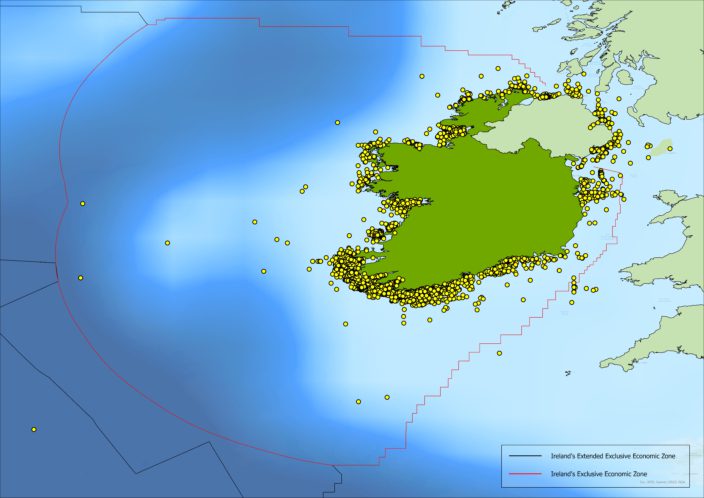
Task: Select the yellow marker just north of Ireland's coast
Action: [423, 76]
